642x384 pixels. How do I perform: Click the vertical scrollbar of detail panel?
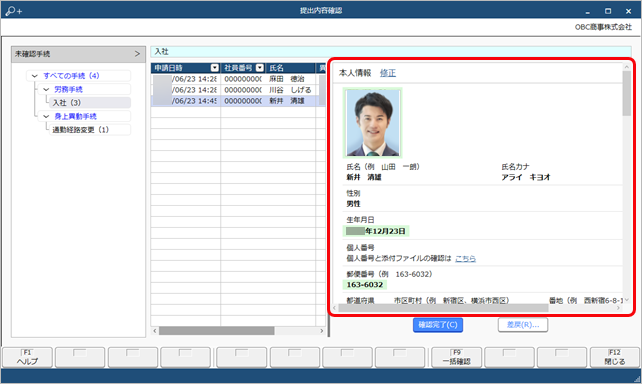(626, 93)
